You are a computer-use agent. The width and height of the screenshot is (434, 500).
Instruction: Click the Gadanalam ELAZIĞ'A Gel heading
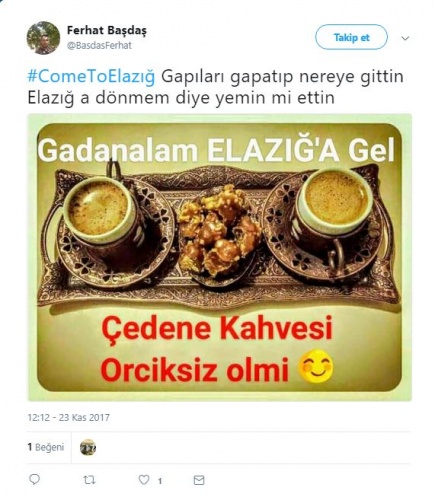216,150
